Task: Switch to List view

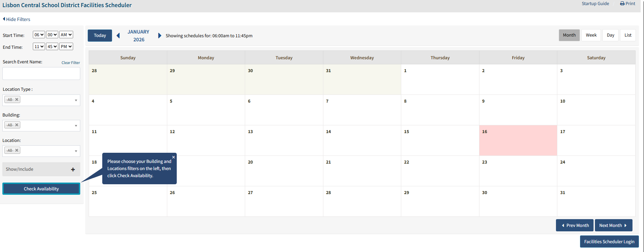Action: click(628, 35)
